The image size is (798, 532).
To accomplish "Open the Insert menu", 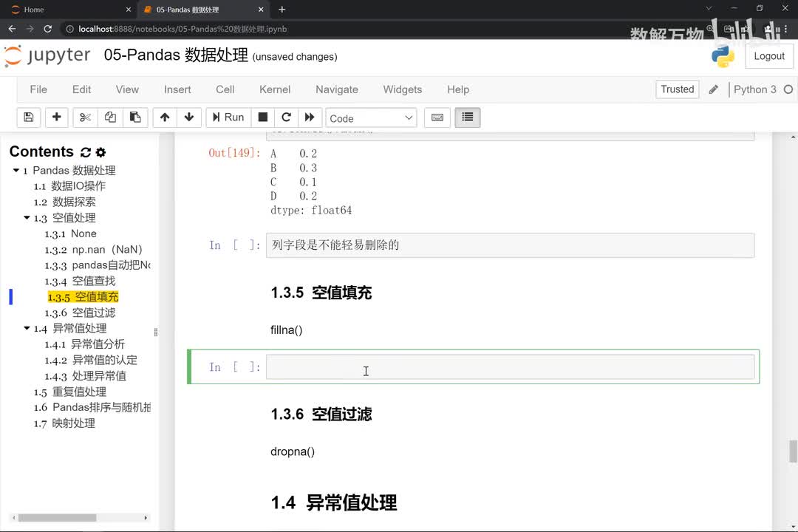I will pos(177,89).
